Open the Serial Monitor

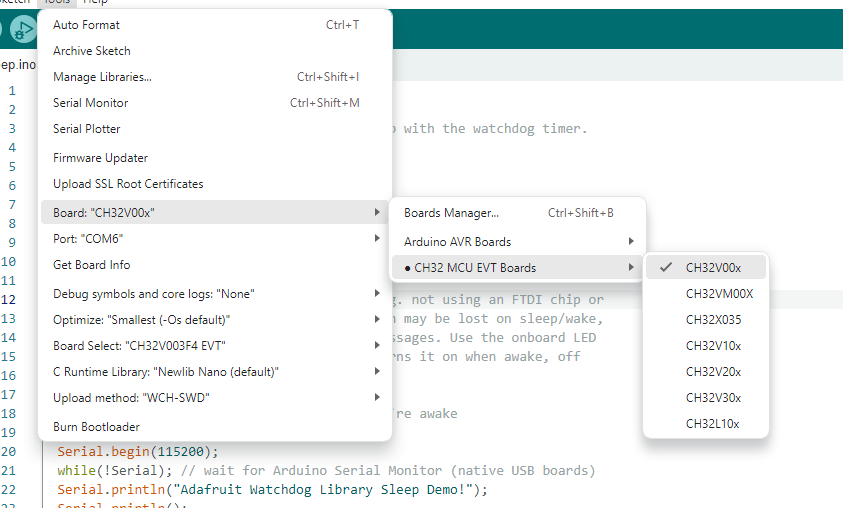click(x=90, y=102)
